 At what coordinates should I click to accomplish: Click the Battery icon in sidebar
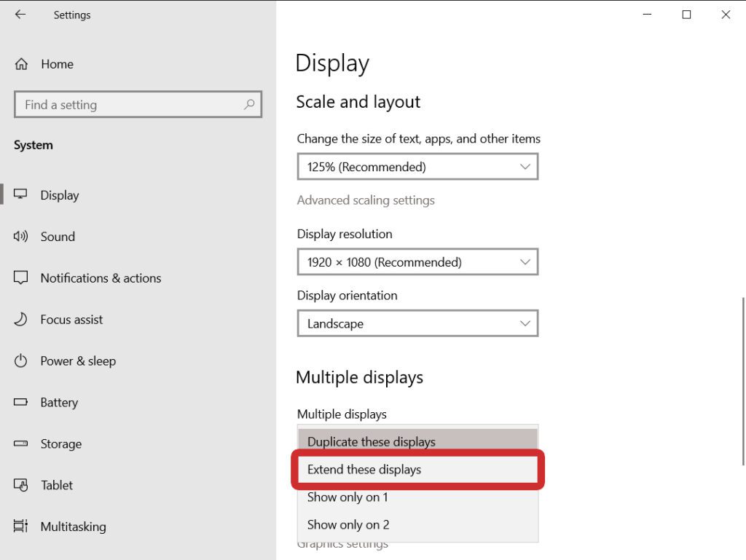[x=20, y=402]
